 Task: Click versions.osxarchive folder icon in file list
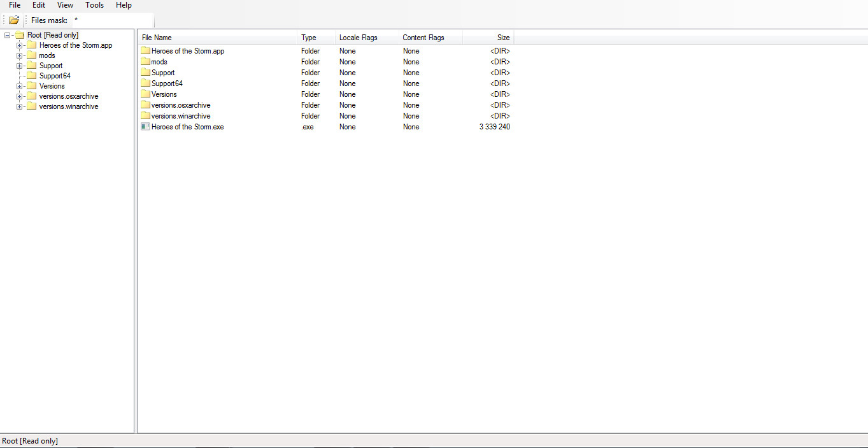145,105
